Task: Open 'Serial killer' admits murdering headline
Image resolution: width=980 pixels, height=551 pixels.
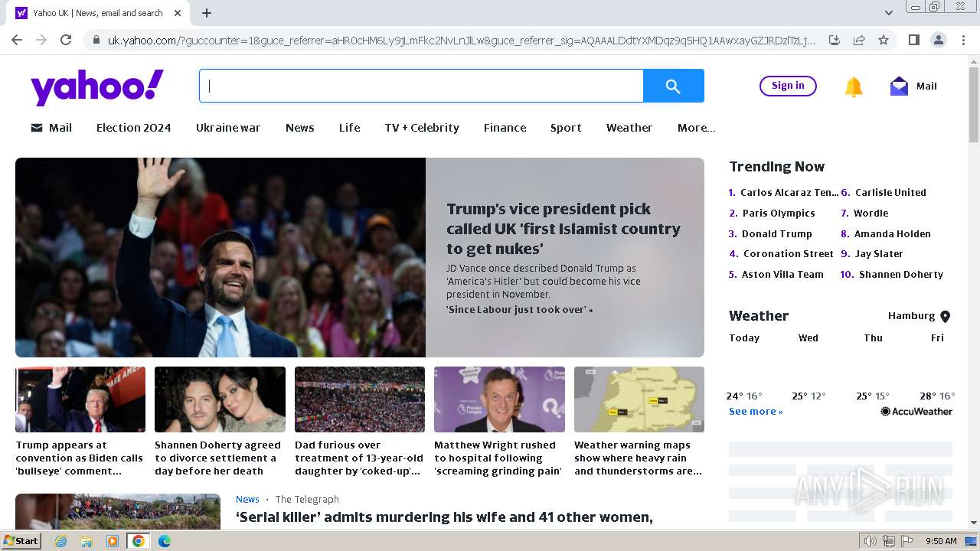Action: [444, 517]
